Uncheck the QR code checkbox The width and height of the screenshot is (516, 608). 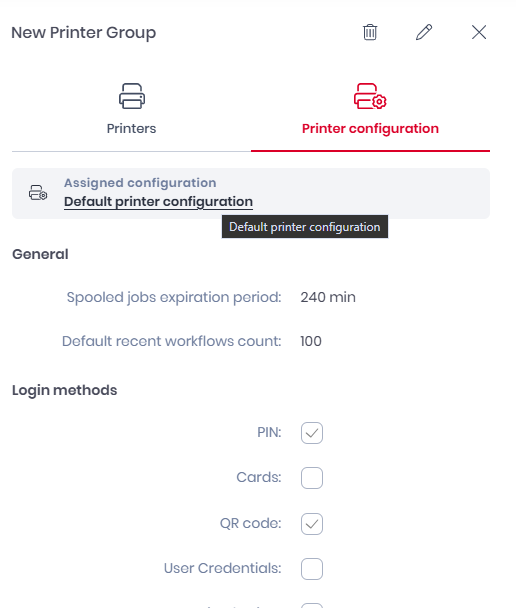point(312,524)
